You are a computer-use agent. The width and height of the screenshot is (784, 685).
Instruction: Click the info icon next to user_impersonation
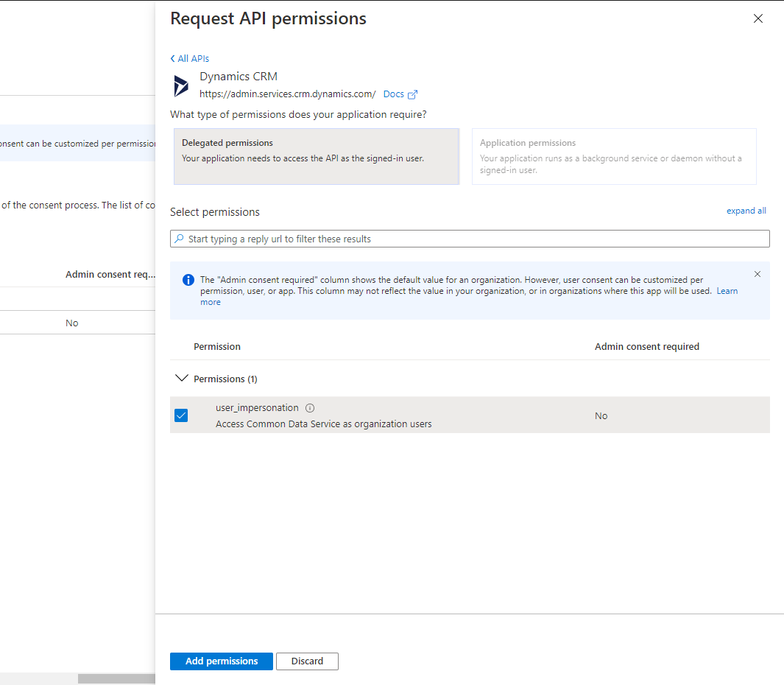coord(310,408)
